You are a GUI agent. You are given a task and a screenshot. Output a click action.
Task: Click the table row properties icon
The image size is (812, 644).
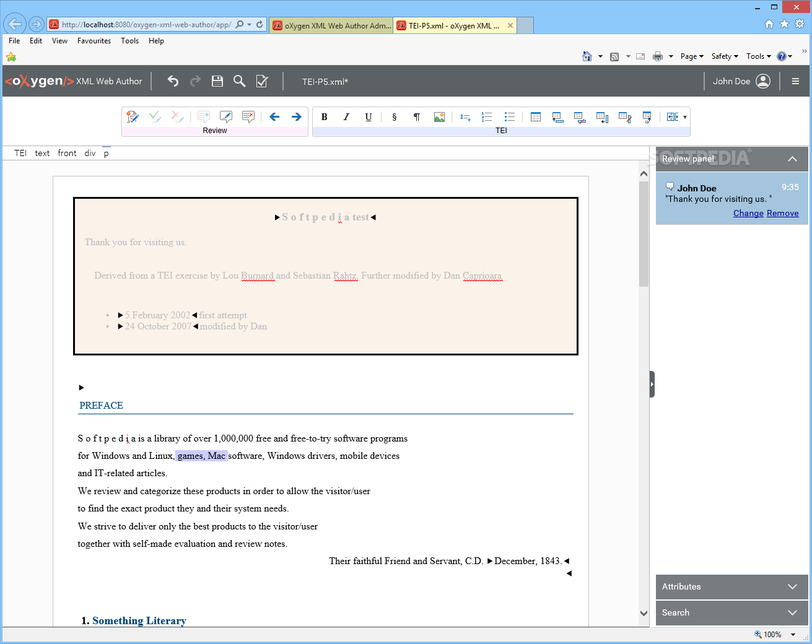click(x=647, y=116)
